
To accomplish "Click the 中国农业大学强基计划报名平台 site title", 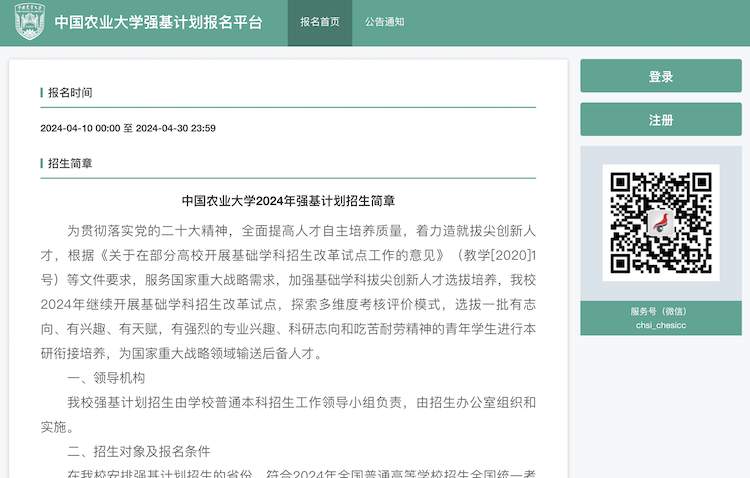I will (158, 22).
